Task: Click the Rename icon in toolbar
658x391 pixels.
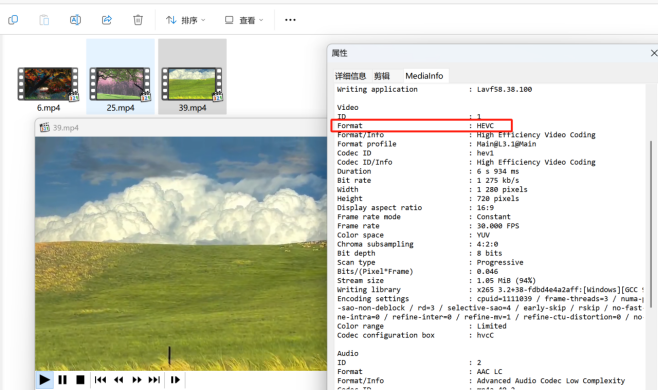Action: 76,20
